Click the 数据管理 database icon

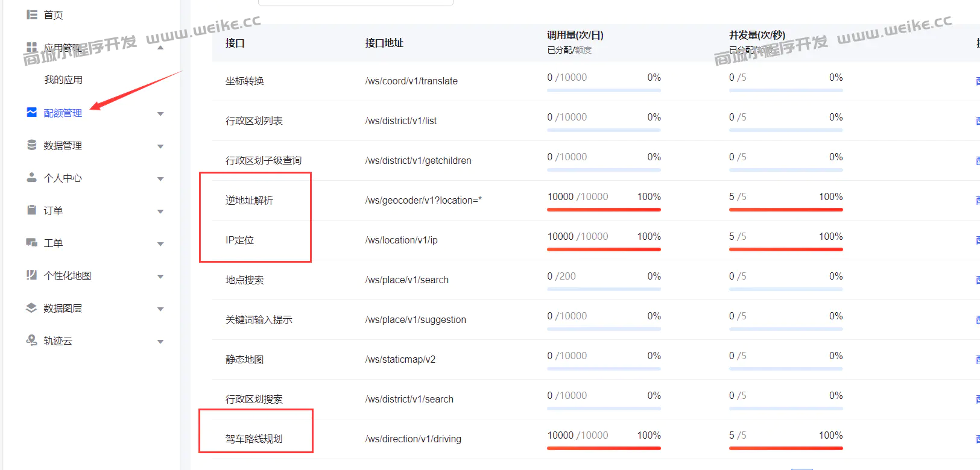(32, 145)
